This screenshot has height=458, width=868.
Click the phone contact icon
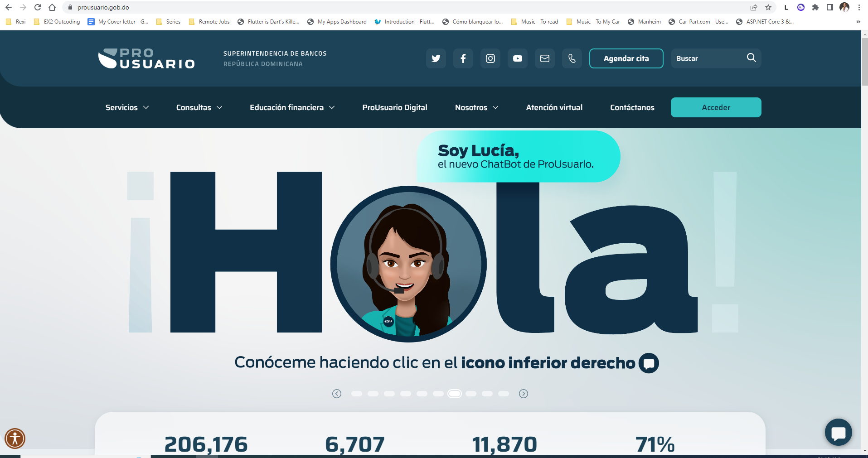point(572,58)
